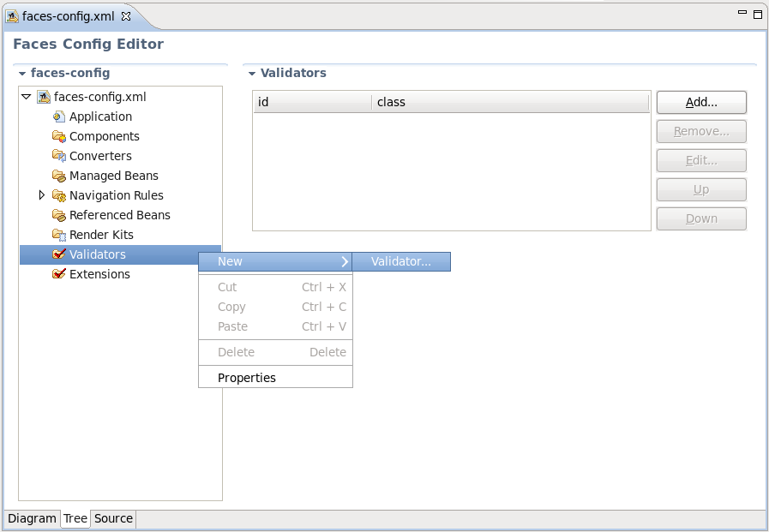769x532 pixels.
Task: Expand the Navigation Rules tree node
Action: click(41, 195)
